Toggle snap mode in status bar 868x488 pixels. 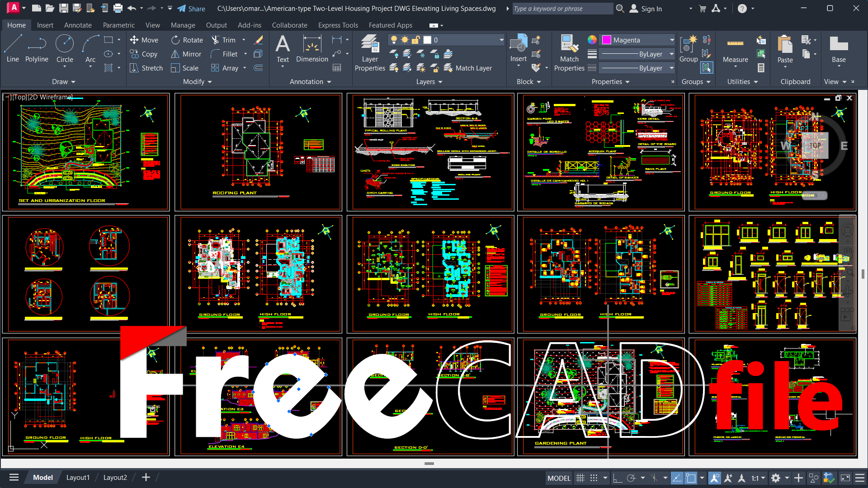click(594, 478)
